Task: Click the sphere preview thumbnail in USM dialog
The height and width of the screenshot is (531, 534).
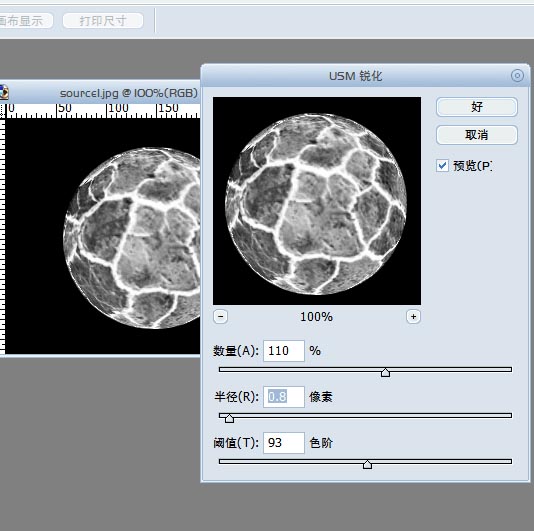Action: [x=317, y=201]
